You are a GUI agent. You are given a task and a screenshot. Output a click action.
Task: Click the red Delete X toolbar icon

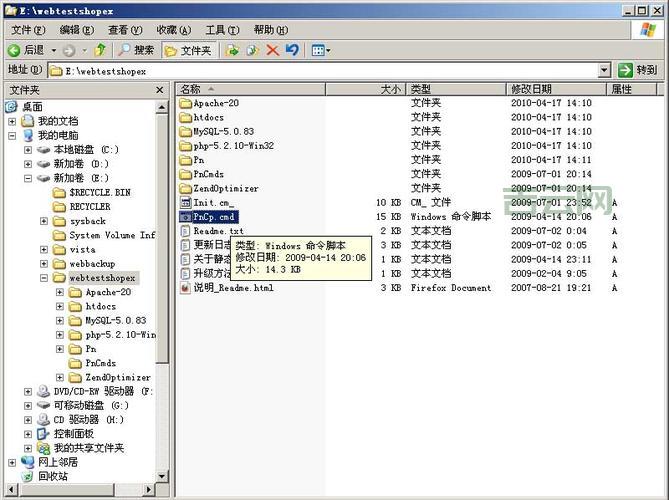click(273, 50)
